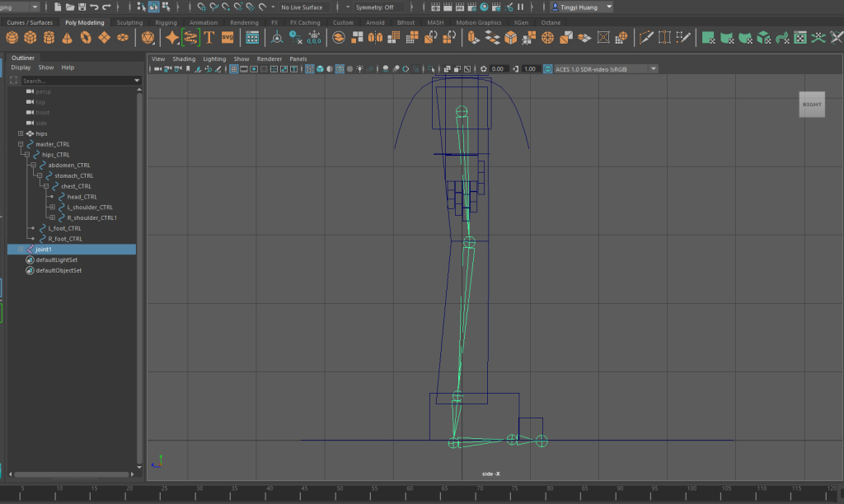Create a polygon sphere from the shelf
Viewport: 844px width, 504px height.
12,38
